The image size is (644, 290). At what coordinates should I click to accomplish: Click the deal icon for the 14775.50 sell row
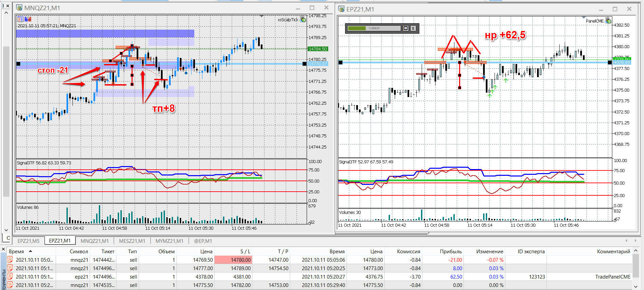pyautogui.click(x=10, y=285)
